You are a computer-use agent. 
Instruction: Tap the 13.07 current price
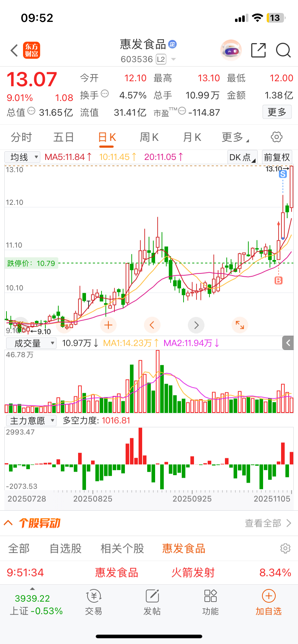click(32, 79)
